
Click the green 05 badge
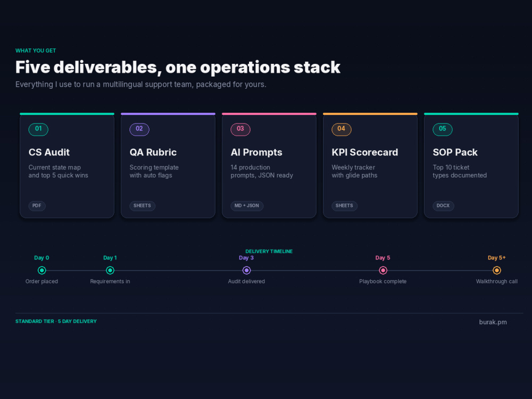[x=443, y=129]
